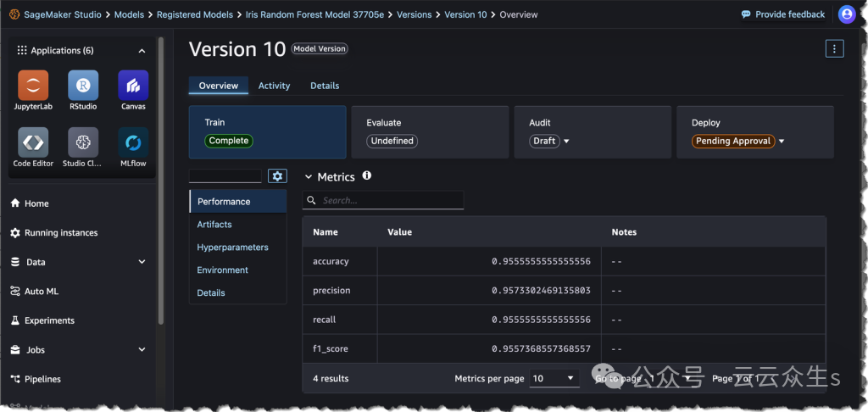Click the precision value 0.9573302469135803
The width and height of the screenshot is (868, 412).
click(x=541, y=291)
